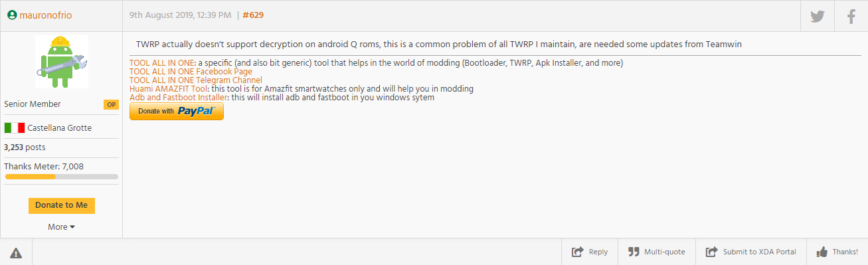The height and width of the screenshot is (265, 868).
Task: Report post with warning triangle icon
Action: pyautogui.click(x=16, y=252)
